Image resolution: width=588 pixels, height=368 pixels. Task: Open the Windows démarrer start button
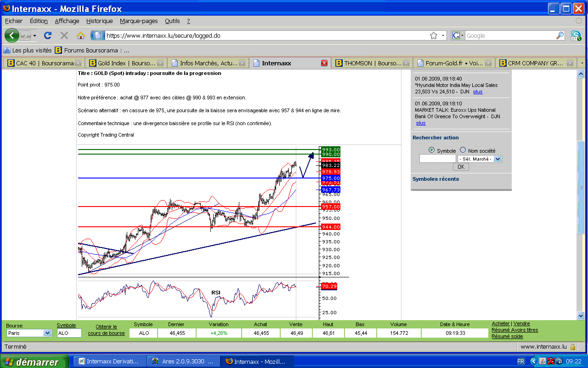[34, 362]
